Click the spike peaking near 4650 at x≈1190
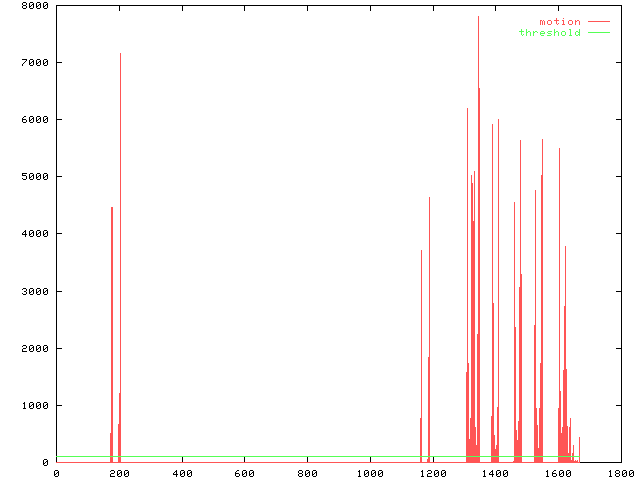 click(x=429, y=198)
